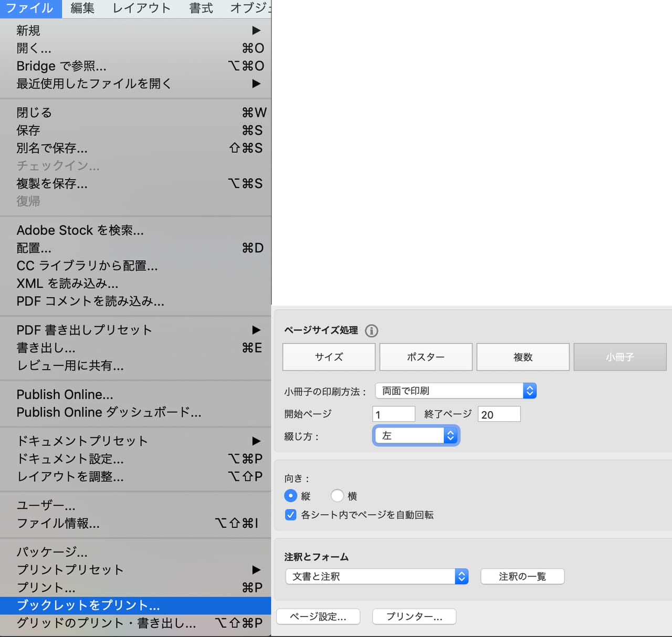
Task: Click the 終了ページ input field
Action: point(499,414)
